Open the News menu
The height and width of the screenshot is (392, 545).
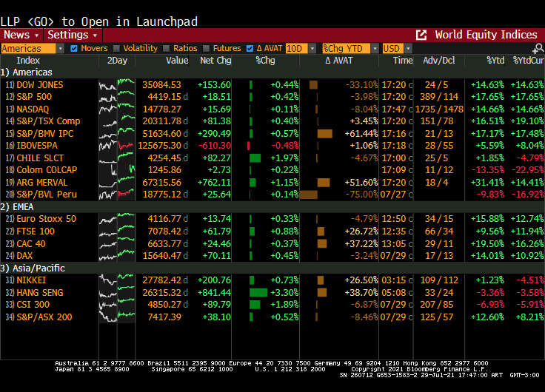(x=21, y=35)
